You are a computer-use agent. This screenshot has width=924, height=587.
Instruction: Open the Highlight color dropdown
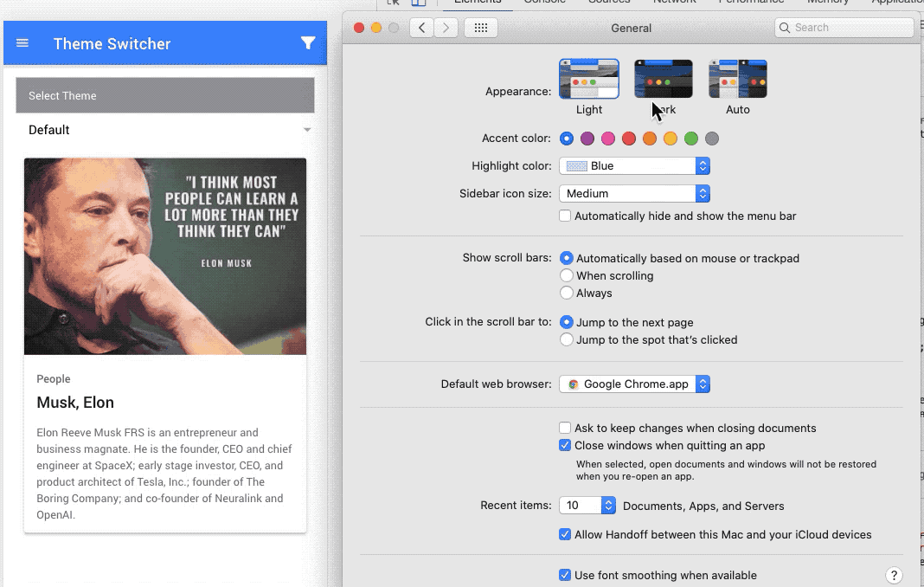pyautogui.click(x=634, y=165)
